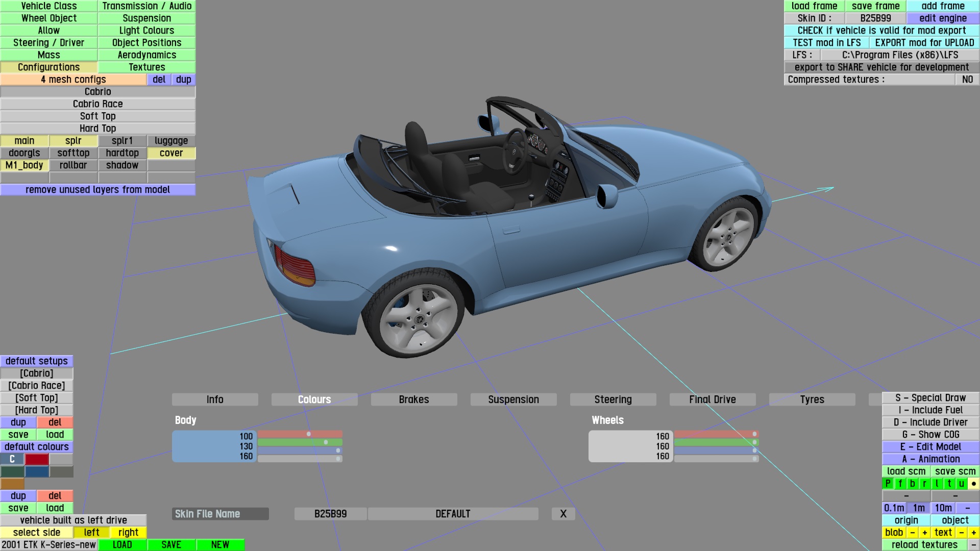Pick the dark red default colour swatch

click(x=37, y=459)
